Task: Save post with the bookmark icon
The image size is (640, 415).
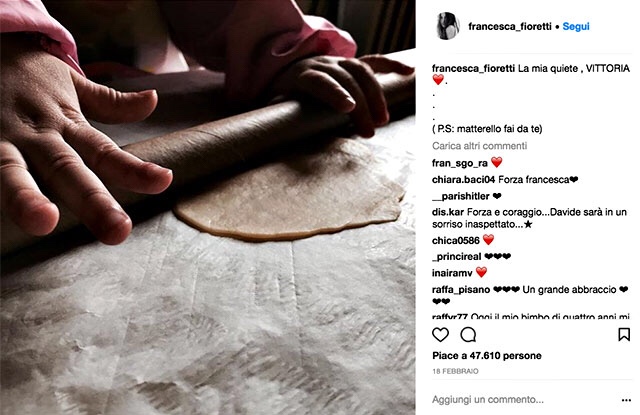Action: [624, 335]
